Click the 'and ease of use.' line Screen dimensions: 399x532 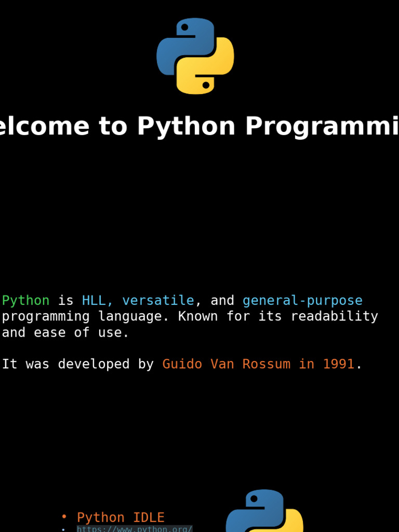click(x=65, y=332)
